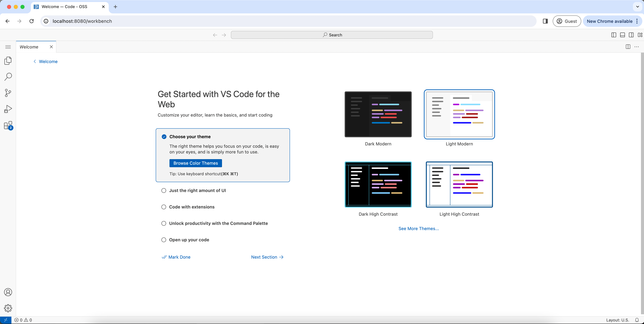The image size is (644, 324).
Task: Open the Chrome three-dot menu
Action: pyautogui.click(x=637, y=21)
